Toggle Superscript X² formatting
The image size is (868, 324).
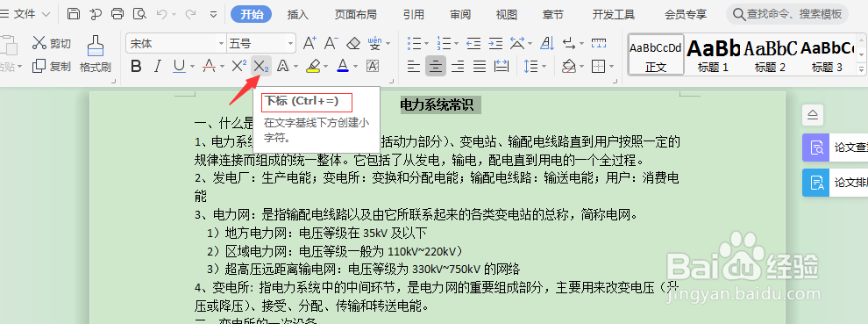click(x=239, y=67)
